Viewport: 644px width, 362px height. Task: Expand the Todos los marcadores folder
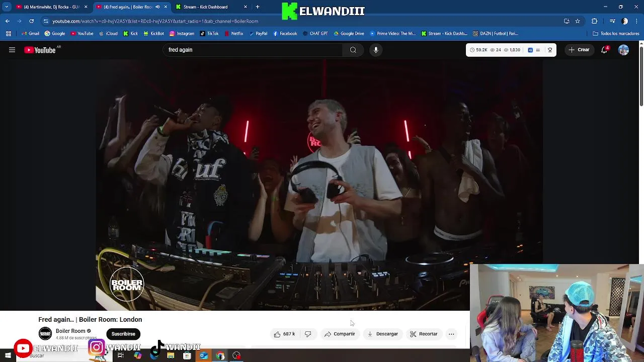pyautogui.click(x=616, y=34)
